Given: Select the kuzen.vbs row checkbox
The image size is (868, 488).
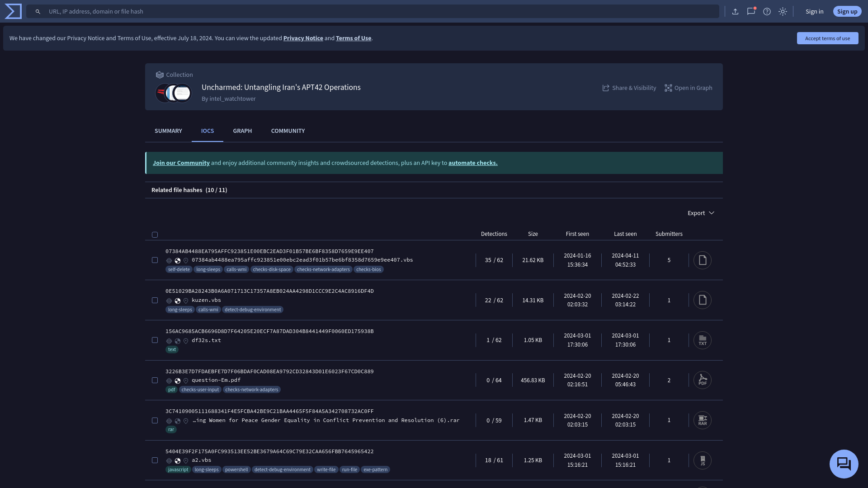Looking at the screenshot, I should pos(155,300).
